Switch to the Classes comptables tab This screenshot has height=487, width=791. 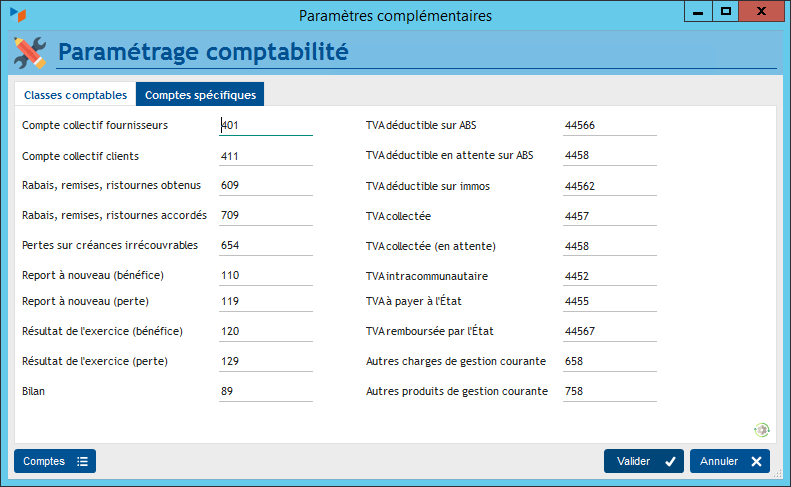[x=75, y=95]
